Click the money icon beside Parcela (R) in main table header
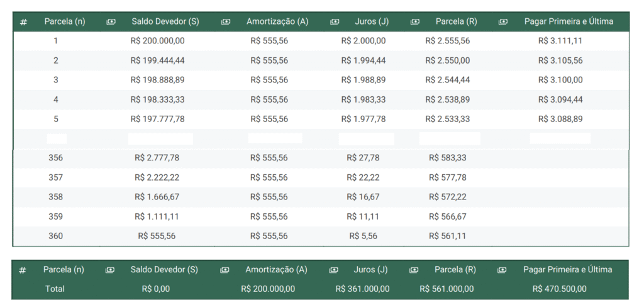The image size is (644, 307). [415, 22]
